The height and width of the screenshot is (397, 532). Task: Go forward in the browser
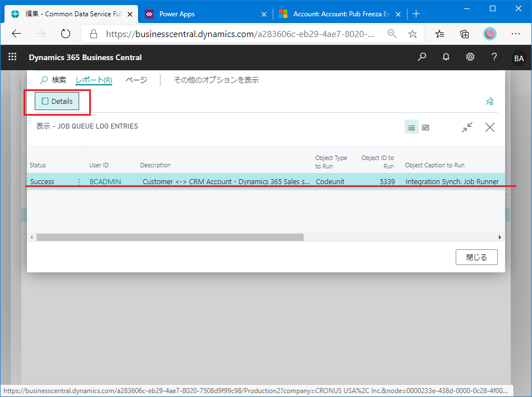41,34
